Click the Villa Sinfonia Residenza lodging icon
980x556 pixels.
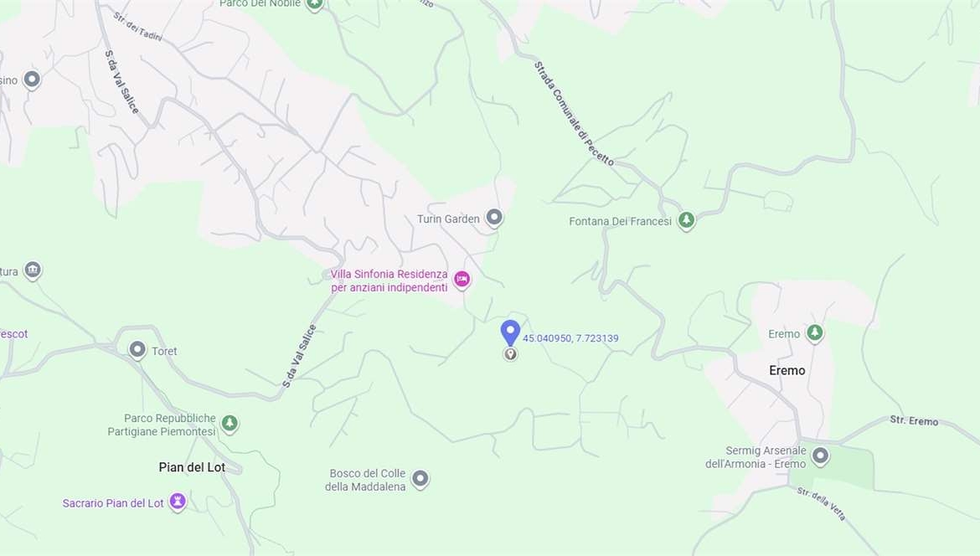(x=462, y=280)
